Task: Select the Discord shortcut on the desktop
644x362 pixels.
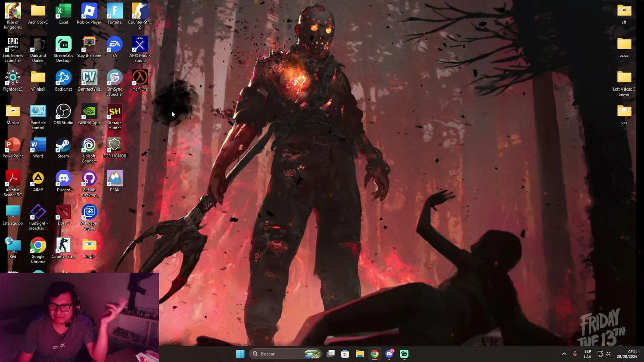Action: 63,182
